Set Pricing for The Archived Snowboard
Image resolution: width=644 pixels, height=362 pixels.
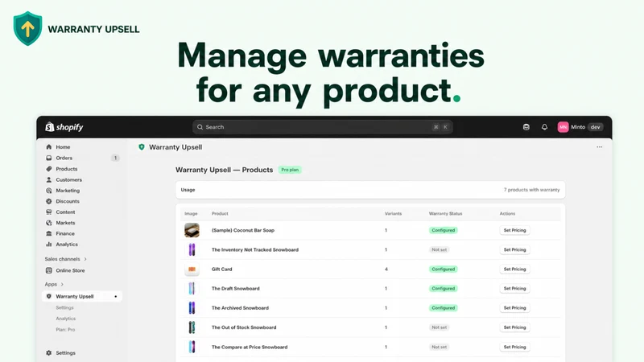click(514, 308)
